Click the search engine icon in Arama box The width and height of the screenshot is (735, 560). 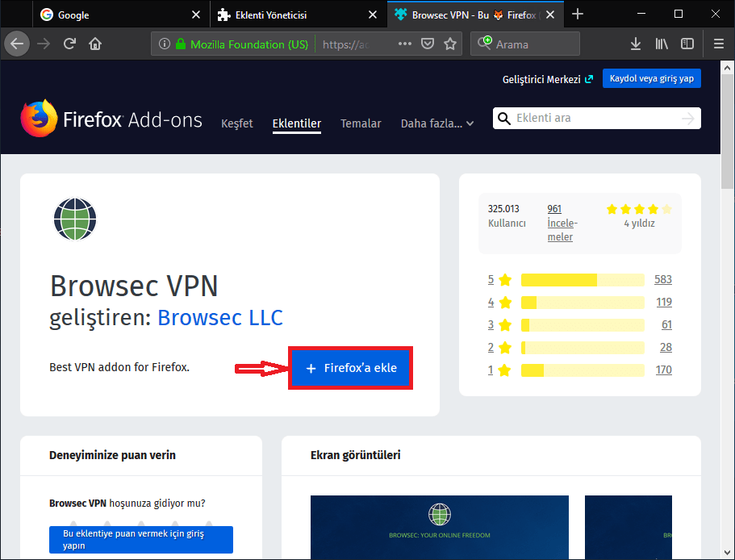pos(485,43)
